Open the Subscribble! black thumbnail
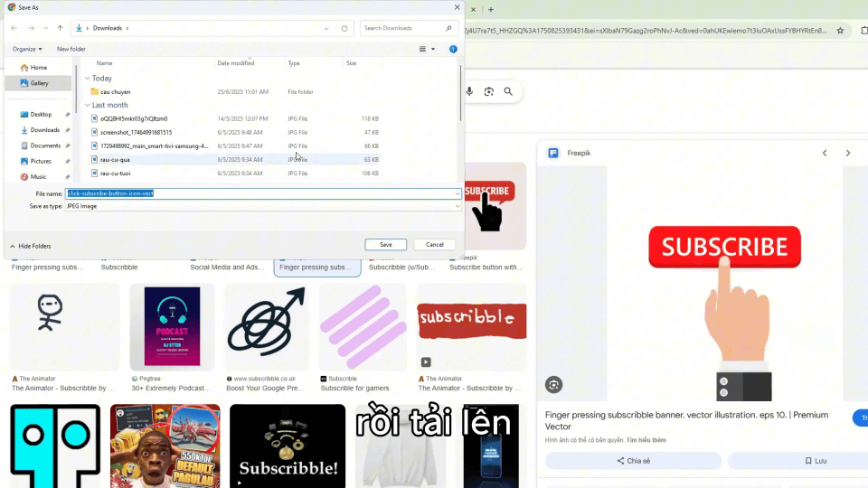Screen dimensions: 868x488 click(x=288, y=446)
